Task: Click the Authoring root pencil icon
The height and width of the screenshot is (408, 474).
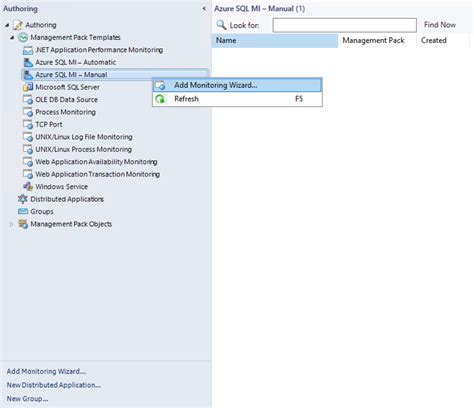Action: (18, 25)
